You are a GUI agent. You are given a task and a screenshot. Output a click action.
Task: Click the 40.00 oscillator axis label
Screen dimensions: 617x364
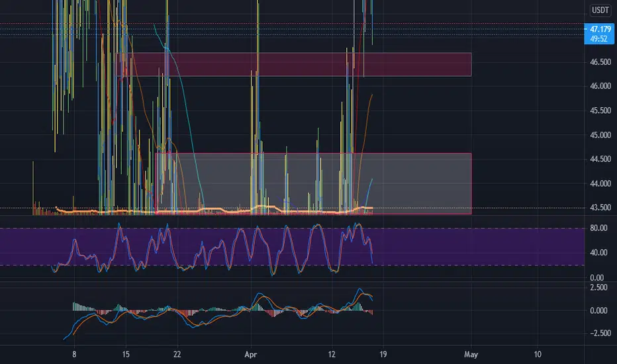coord(598,253)
